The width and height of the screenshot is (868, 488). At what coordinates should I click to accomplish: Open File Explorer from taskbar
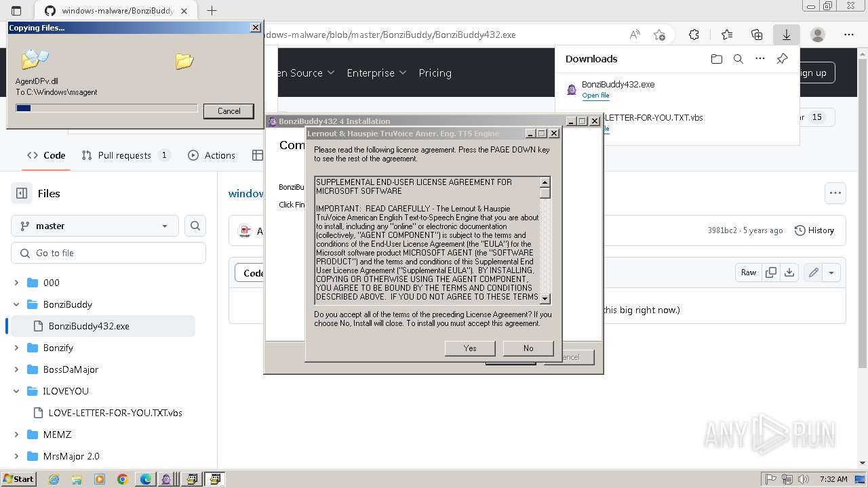point(77,479)
